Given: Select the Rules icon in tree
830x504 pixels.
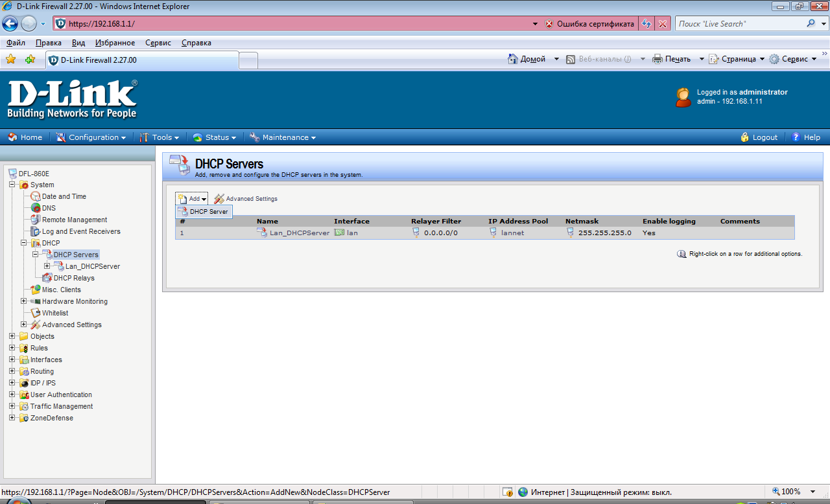Looking at the screenshot, I should (x=24, y=348).
